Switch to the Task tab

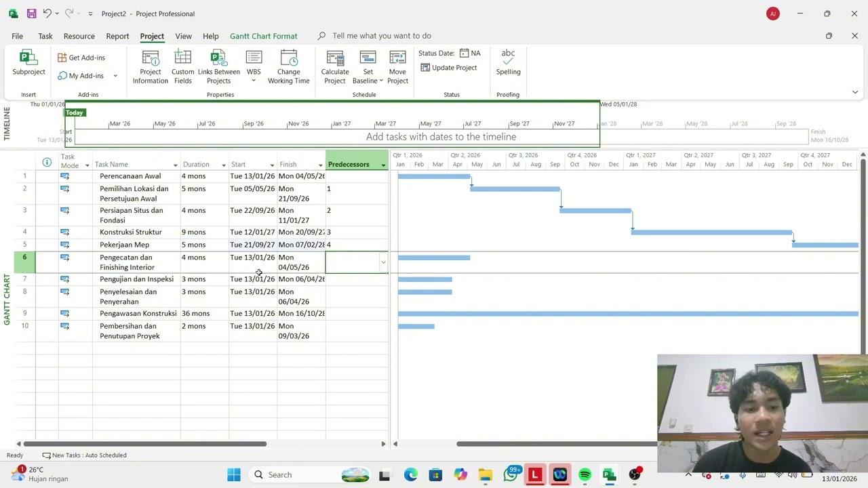(x=45, y=36)
